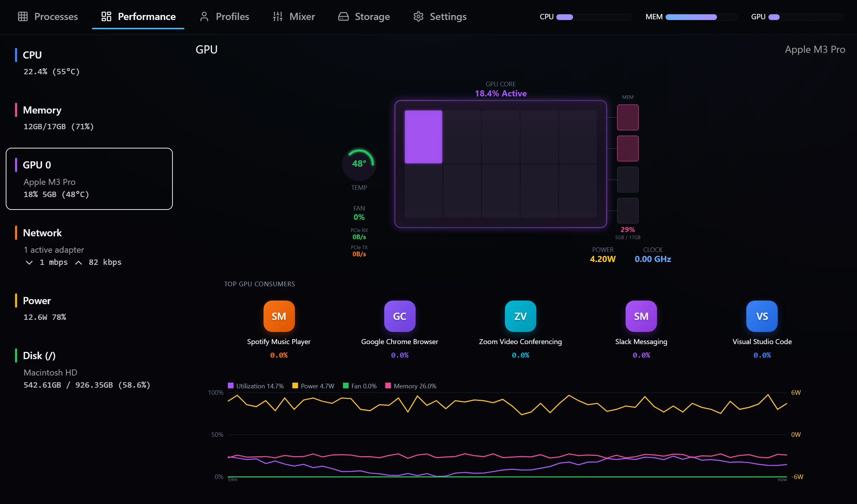Open the Processes tab
The image size is (857, 504).
[x=47, y=16]
